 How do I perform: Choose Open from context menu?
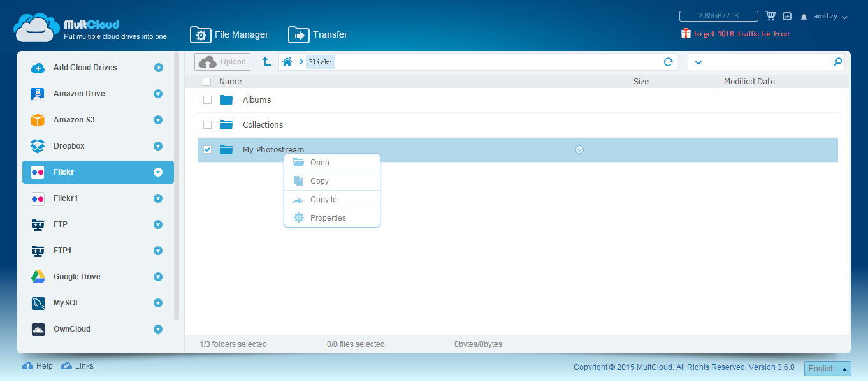click(x=332, y=163)
